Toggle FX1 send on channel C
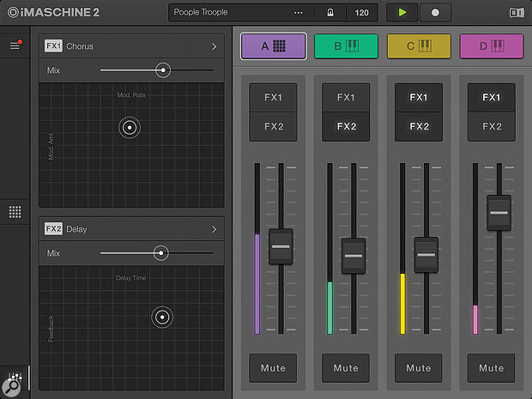Image resolution: width=532 pixels, height=399 pixels. tap(419, 98)
